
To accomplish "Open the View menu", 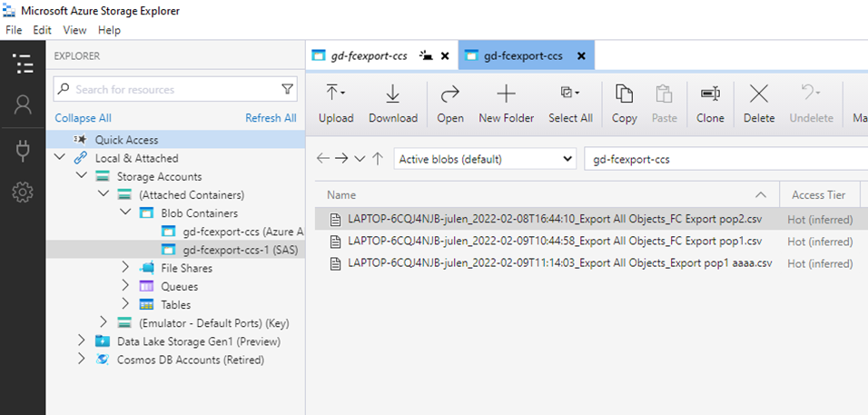I will (74, 30).
